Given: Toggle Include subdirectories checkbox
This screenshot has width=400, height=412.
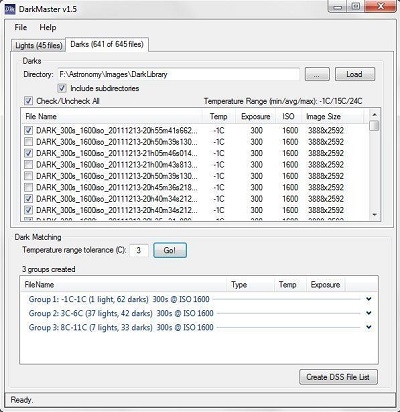Looking at the screenshot, I should point(62,88).
